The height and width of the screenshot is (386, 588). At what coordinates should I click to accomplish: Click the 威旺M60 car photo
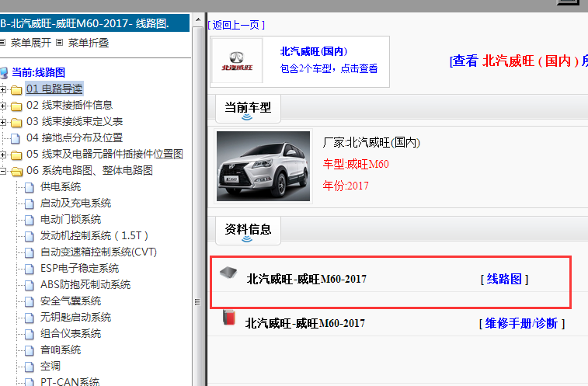pyautogui.click(x=263, y=165)
